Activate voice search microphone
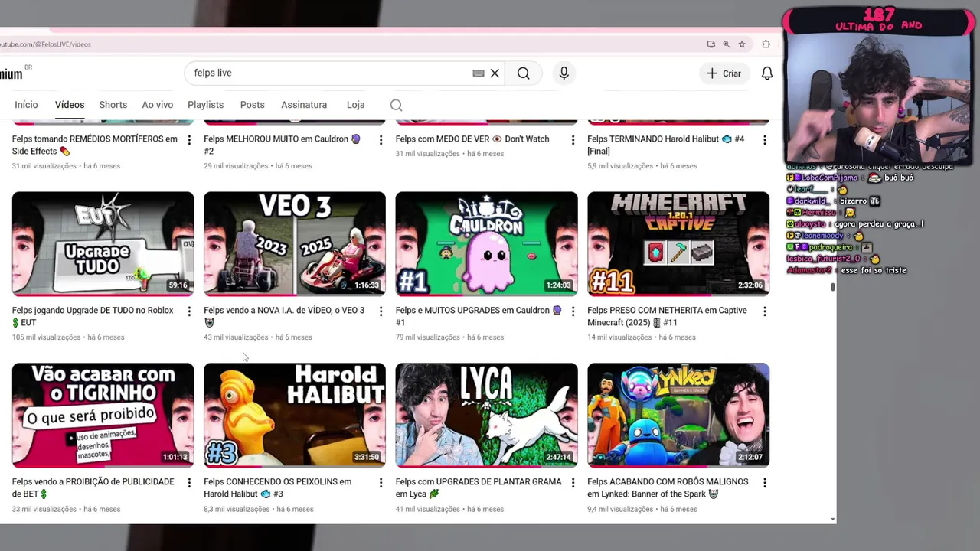The image size is (980, 551). point(564,73)
